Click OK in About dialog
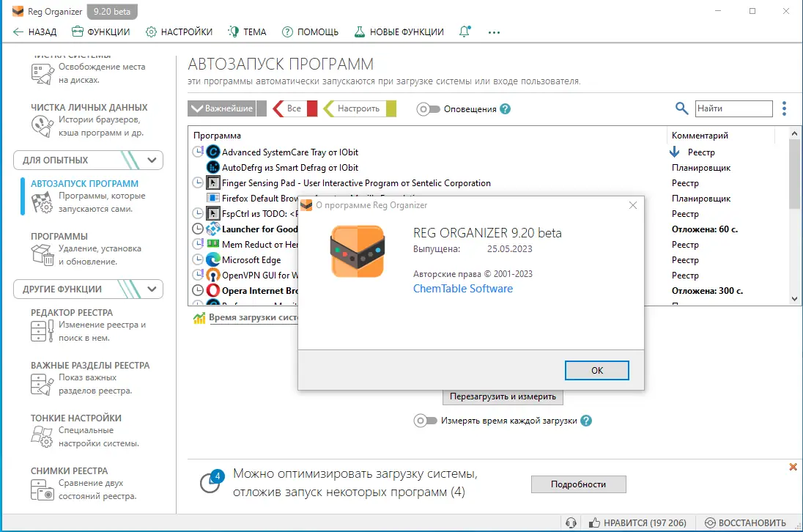The image size is (803, 532). 596,370
